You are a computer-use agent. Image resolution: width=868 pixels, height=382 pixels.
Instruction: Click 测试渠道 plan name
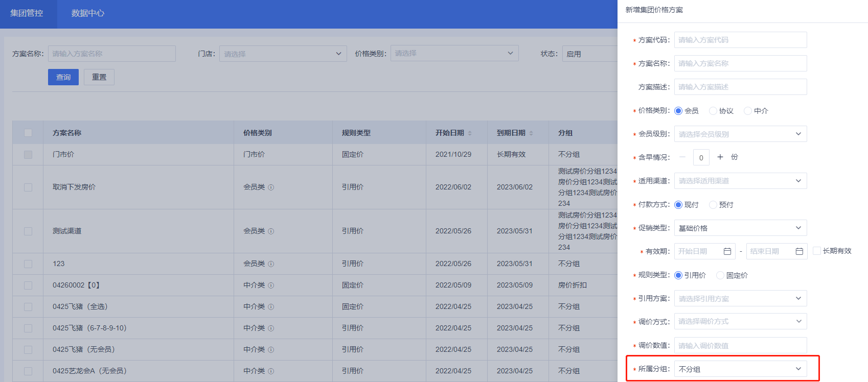click(67, 231)
